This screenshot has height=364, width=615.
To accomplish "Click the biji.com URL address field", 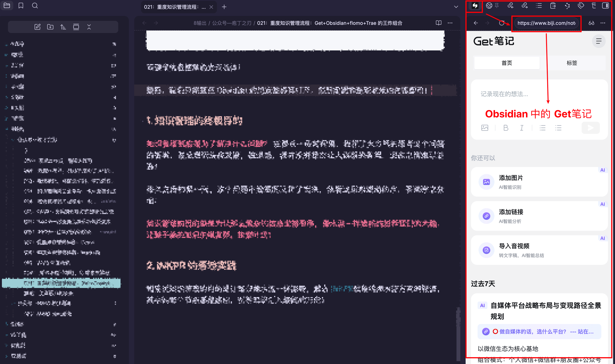I will coord(546,23).
